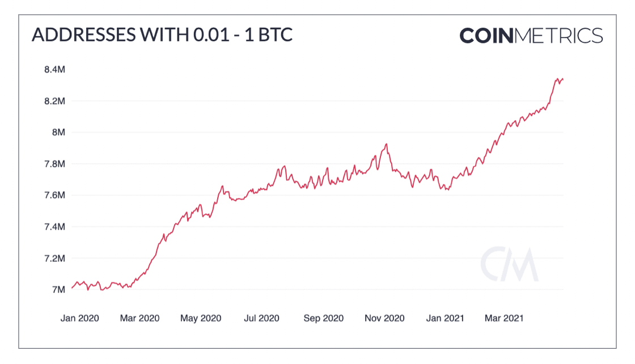Select the 7.8M y-axis label
635x364 pixels.
pos(55,164)
